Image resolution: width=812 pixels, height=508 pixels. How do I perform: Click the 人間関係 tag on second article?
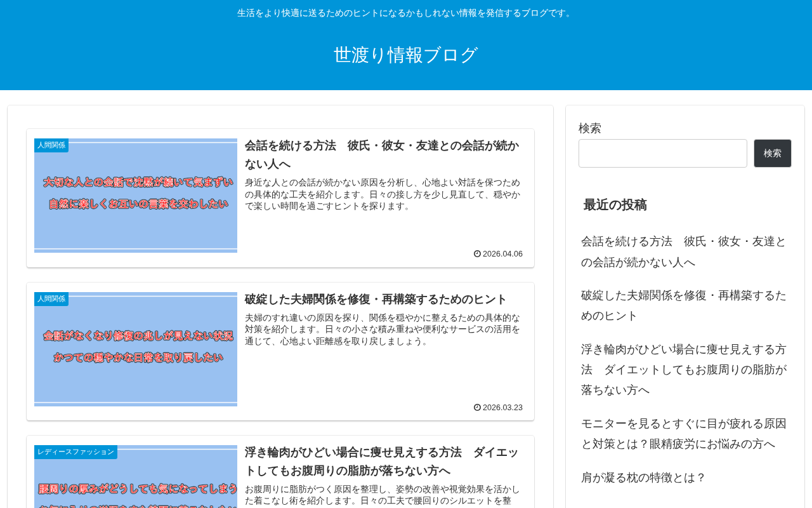(x=51, y=299)
